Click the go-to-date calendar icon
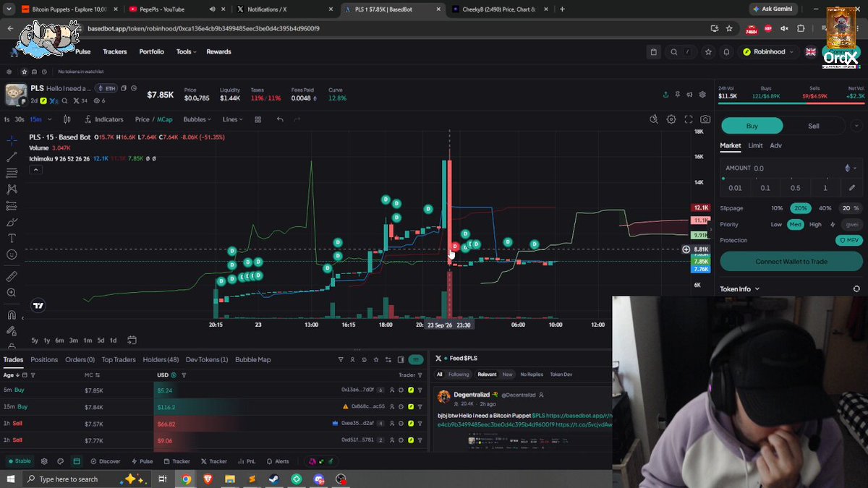This screenshot has height=488, width=868. (132, 340)
